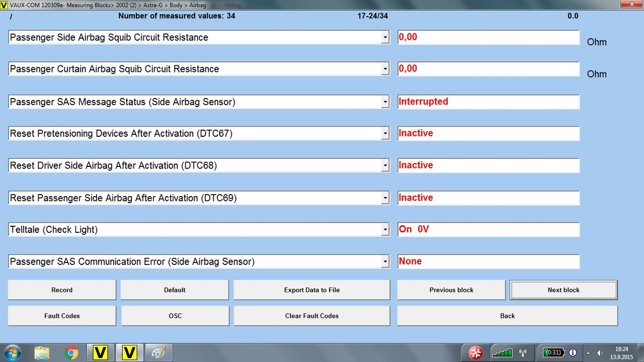Close the VAUX-COM window
This screenshot has height=362, width=644.
point(631,4)
